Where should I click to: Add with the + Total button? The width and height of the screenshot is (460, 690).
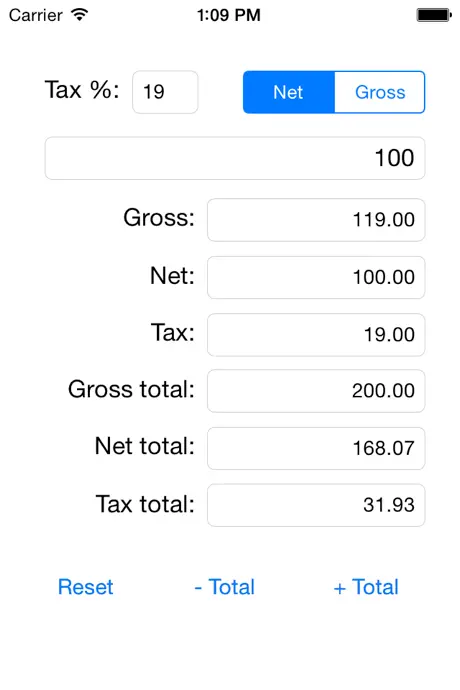coord(366,587)
